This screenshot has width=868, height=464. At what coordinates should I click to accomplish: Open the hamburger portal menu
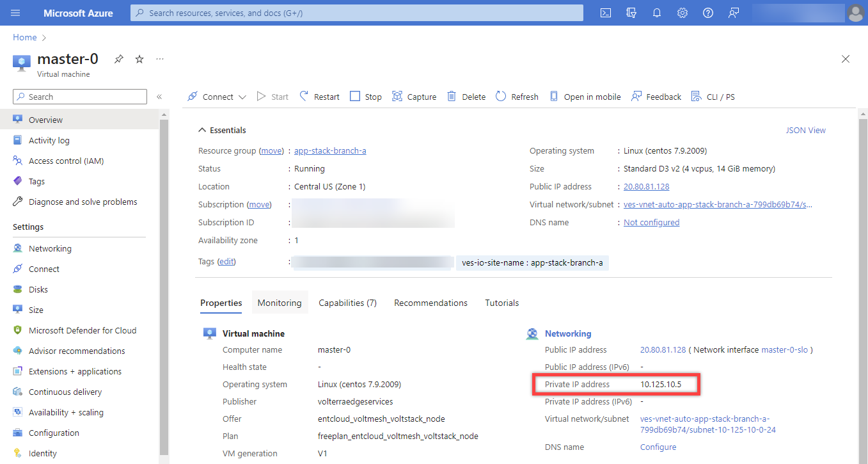tap(16, 13)
